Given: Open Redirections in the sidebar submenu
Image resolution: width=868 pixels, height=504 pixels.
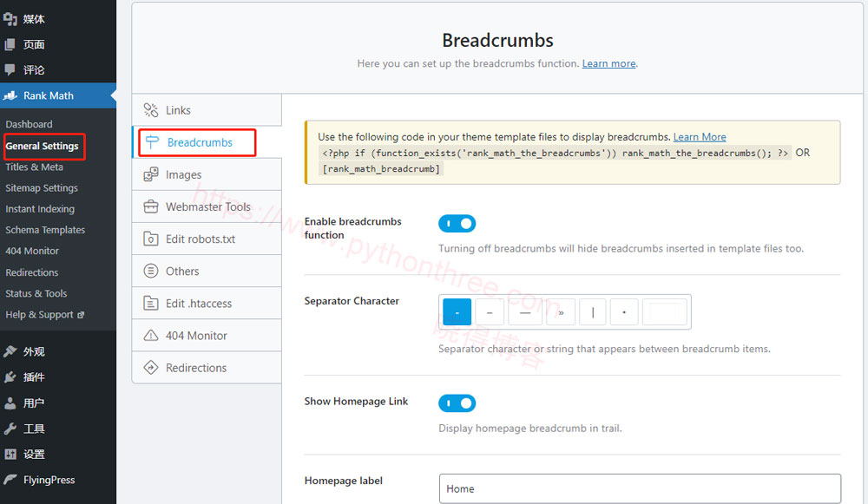Looking at the screenshot, I should point(31,272).
